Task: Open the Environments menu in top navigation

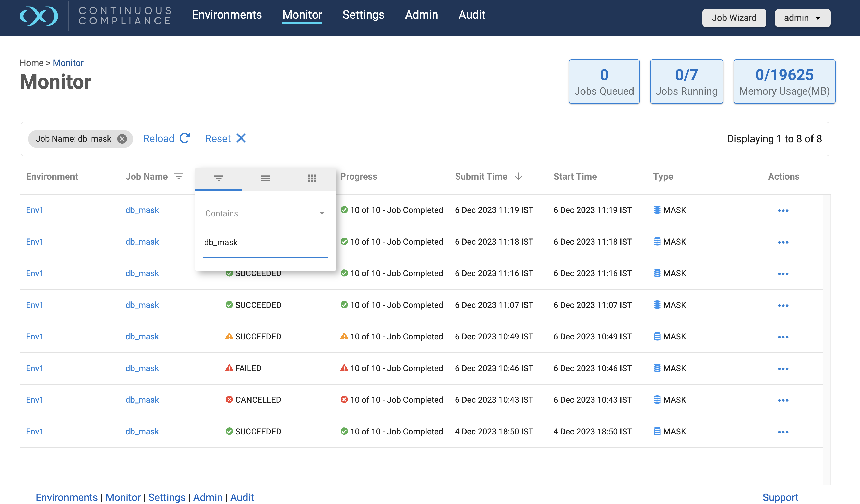Action: 226,15
